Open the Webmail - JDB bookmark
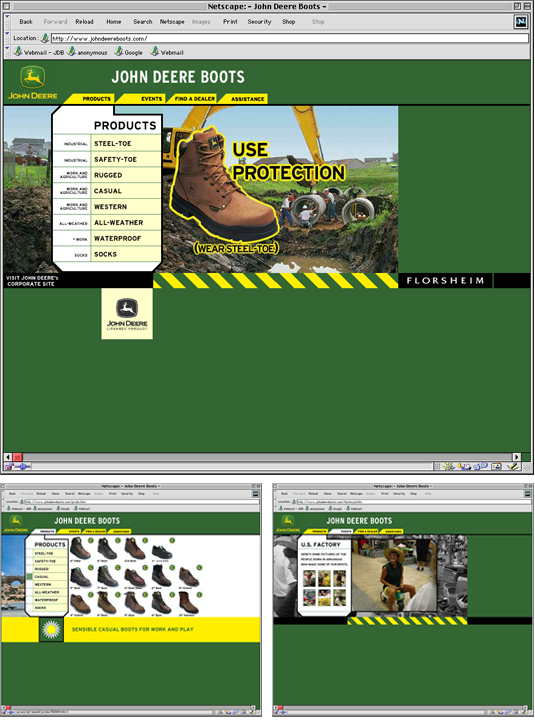Viewport: 535px width, 727px height. [x=39, y=52]
